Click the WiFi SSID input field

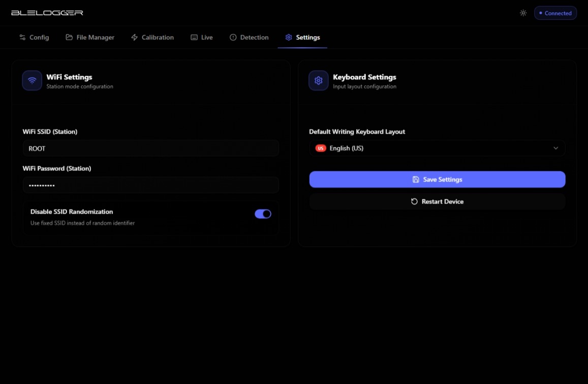pos(150,149)
